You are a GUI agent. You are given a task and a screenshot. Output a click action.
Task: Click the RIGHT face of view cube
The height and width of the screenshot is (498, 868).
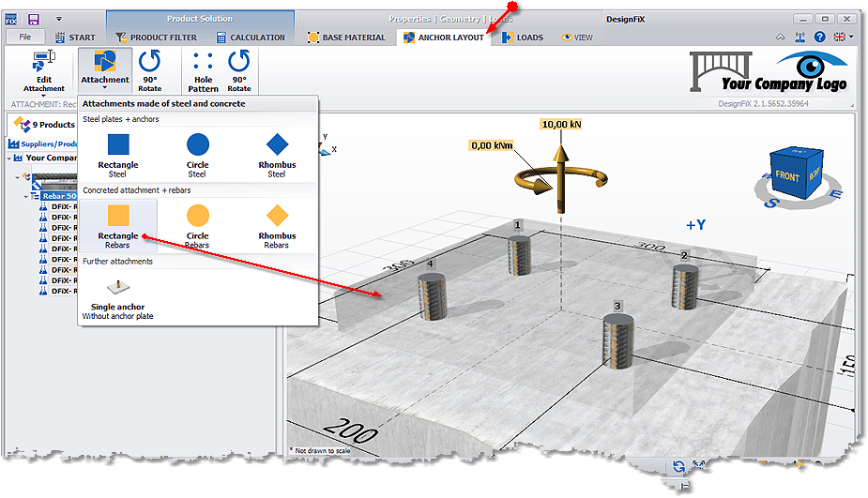pos(815,174)
